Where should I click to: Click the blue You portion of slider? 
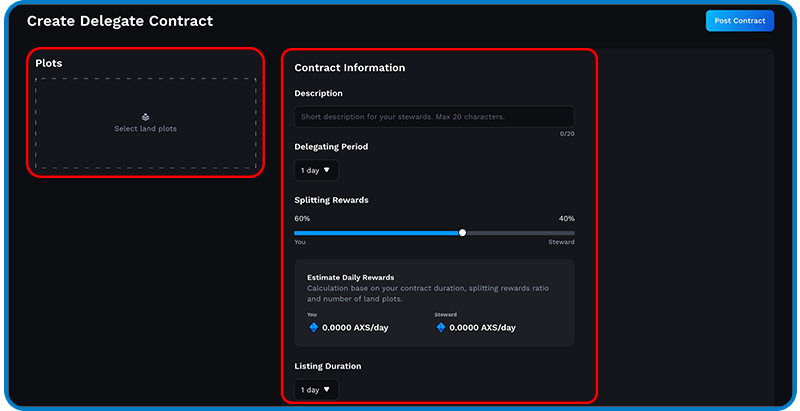tap(377, 233)
